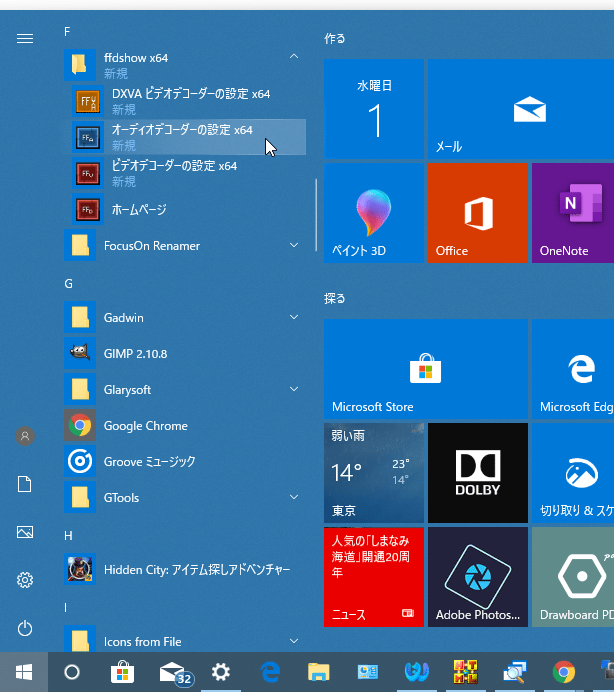The image size is (614, 692).
Task: Open ffdshow ホームページ shortcut
Action: [x=185, y=209]
